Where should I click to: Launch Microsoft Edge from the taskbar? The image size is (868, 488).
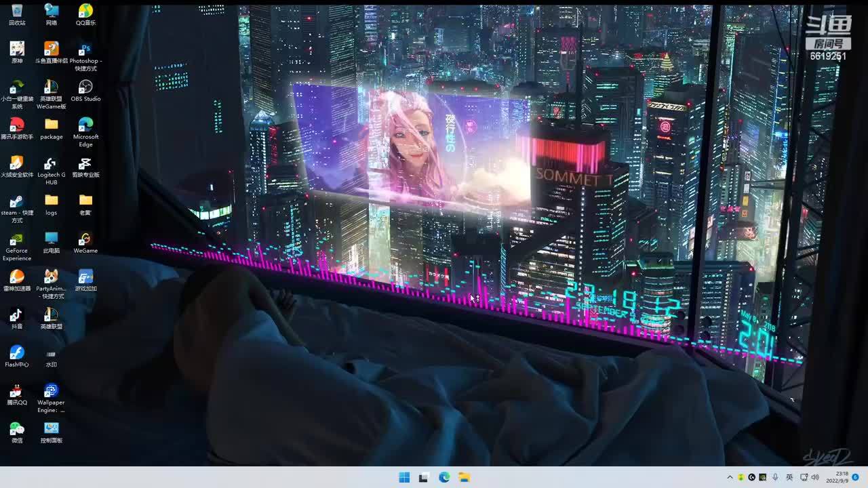point(444,477)
